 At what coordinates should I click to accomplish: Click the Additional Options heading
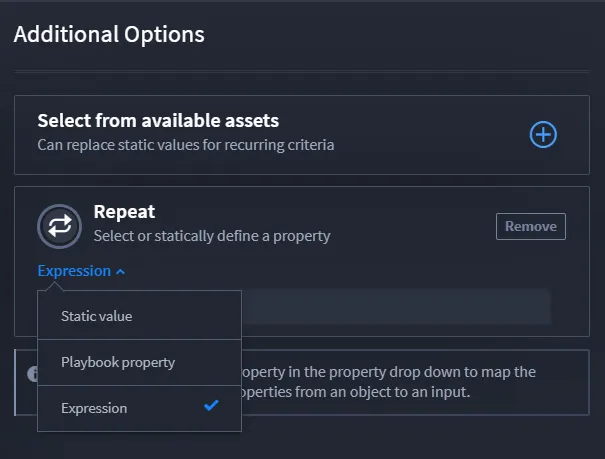tap(109, 34)
